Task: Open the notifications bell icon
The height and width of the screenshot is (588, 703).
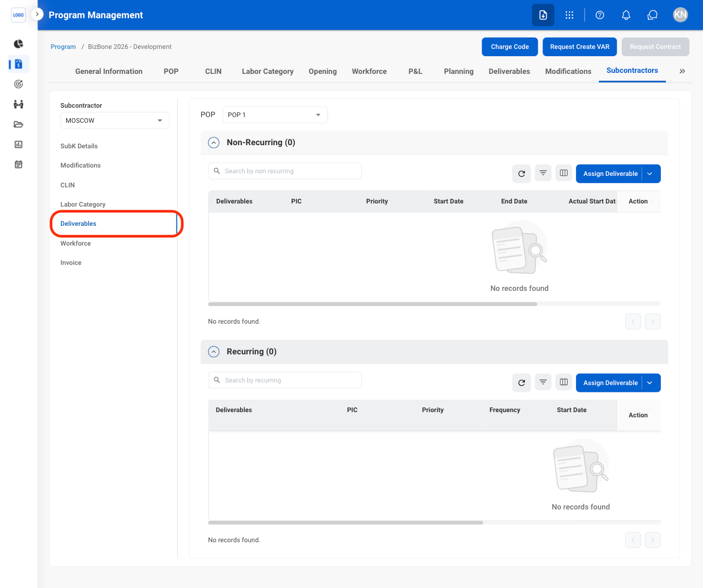Action: click(x=626, y=15)
